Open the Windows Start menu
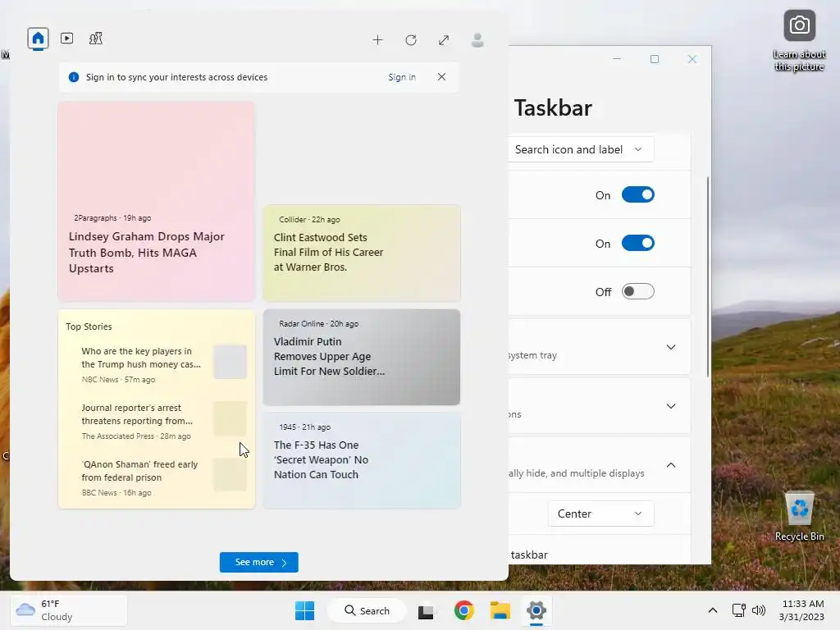 click(305, 610)
